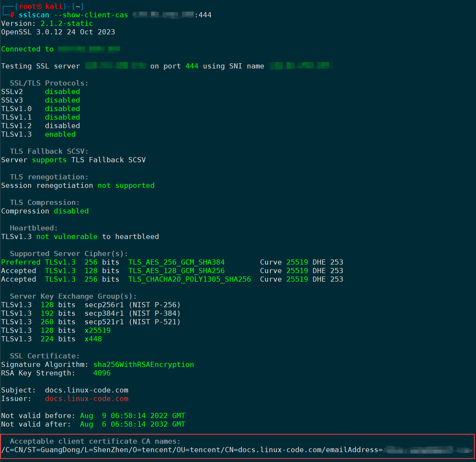Click the Subject docs.linux-code.com value
The width and height of the screenshot is (476, 462).
87,390
